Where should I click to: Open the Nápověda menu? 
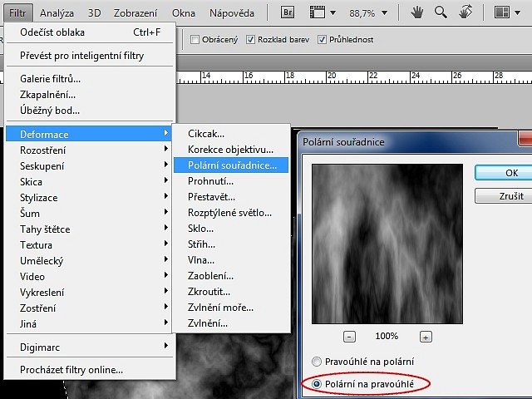232,13
